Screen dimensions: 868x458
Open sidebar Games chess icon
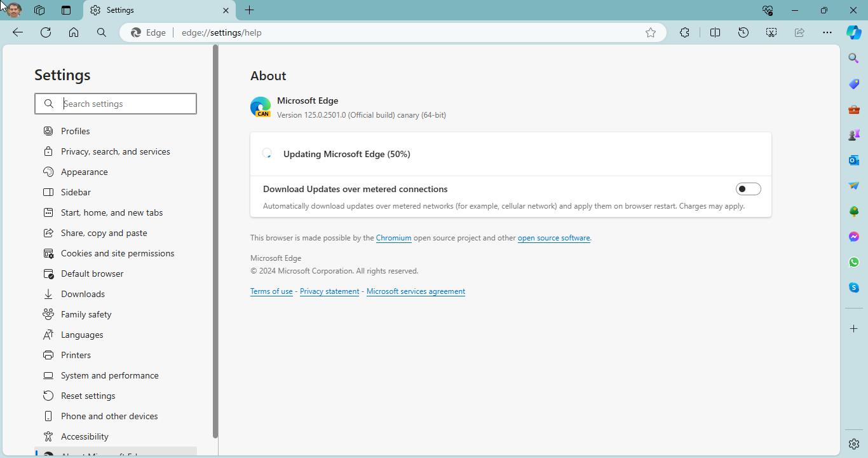point(854,135)
